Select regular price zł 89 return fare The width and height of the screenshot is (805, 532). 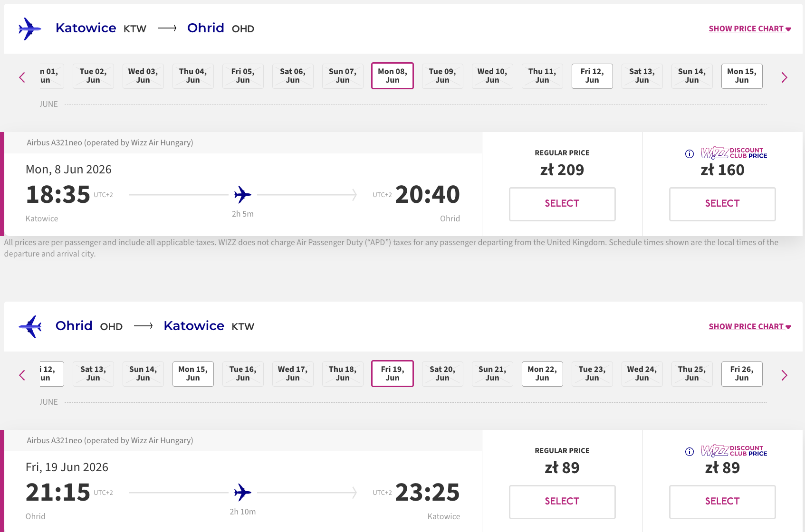(x=562, y=502)
